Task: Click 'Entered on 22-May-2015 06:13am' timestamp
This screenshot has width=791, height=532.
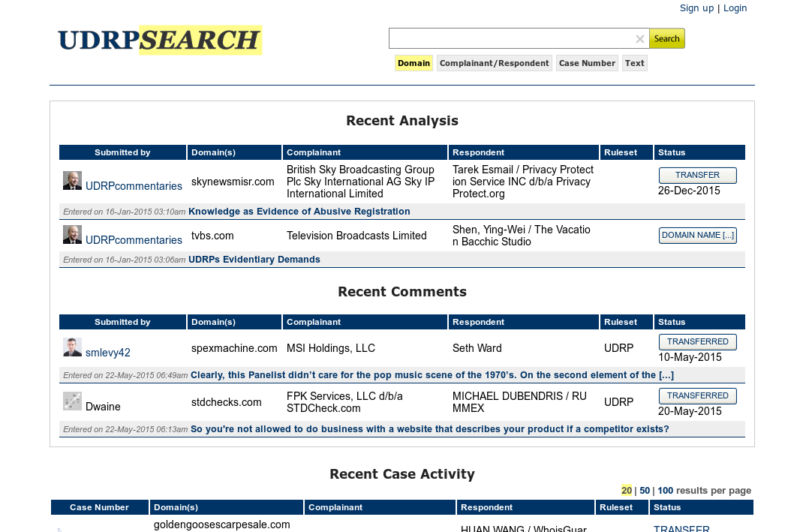Action: [x=125, y=429]
